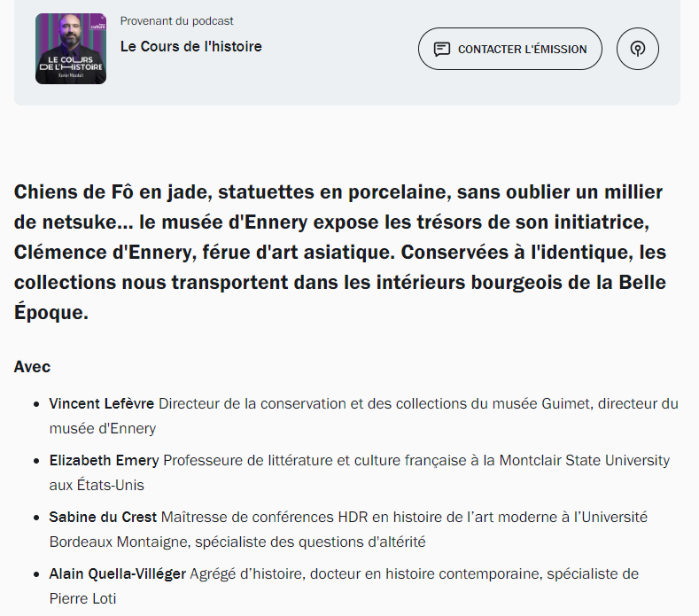Click 'Bordeaux Montaigne, spécialiste des questions d'altérité' line
Image resolution: width=699 pixels, height=616 pixels.
[x=237, y=542]
